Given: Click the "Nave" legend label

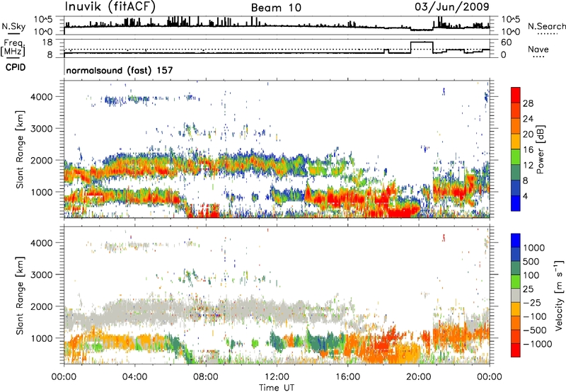Looking at the screenshot, I should pyautogui.click(x=538, y=49).
